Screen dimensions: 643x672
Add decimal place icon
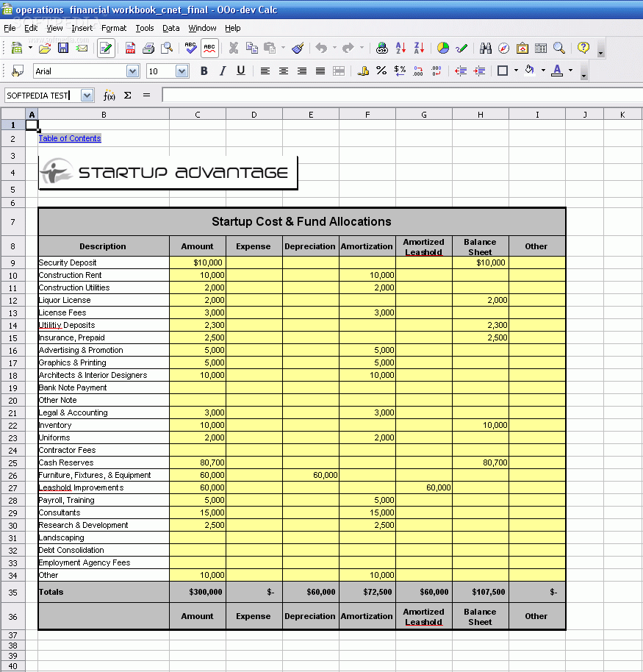pyautogui.click(x=418, y=71)
